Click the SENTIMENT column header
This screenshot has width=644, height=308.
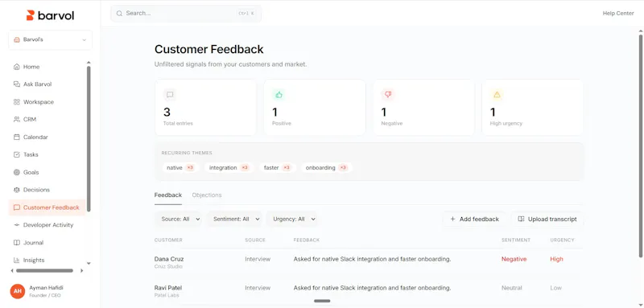(516, 240)
